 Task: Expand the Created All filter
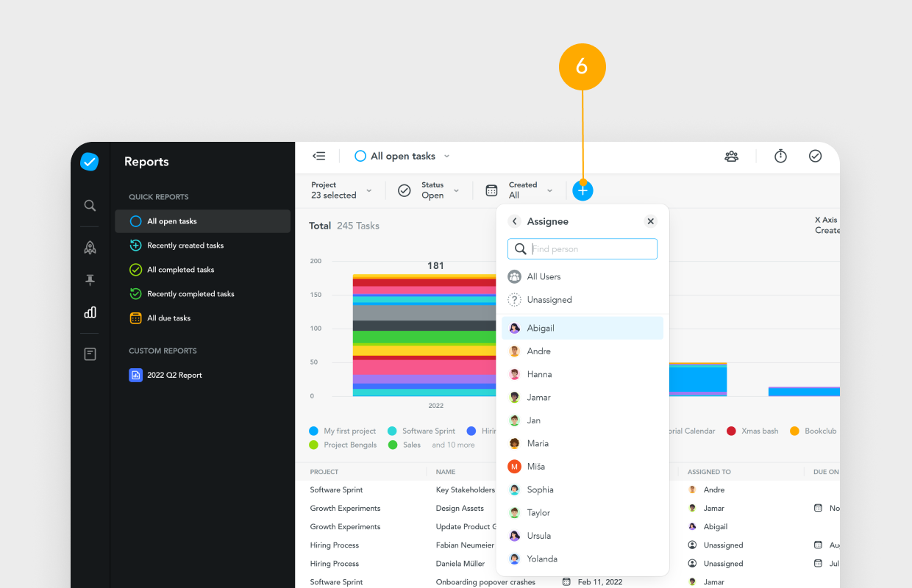click(x=519, y=190)
